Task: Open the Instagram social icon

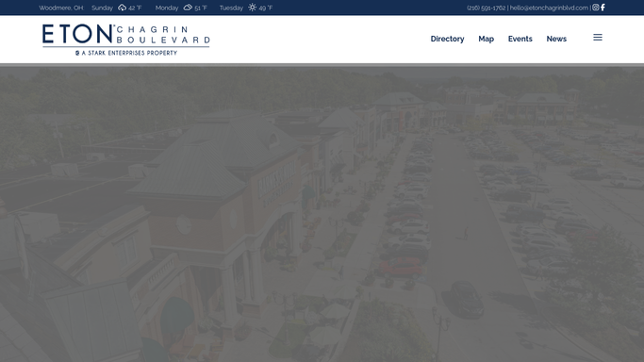Action: [x=596, y=8]
